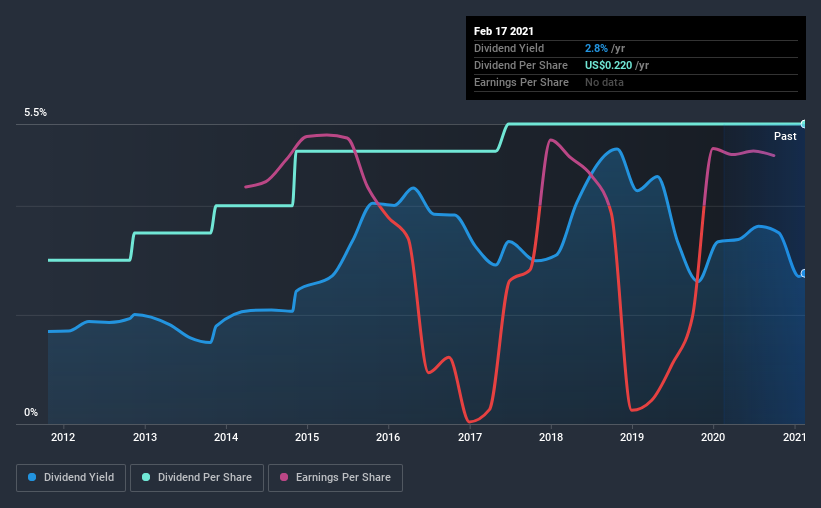821x508 pixels.
Task: Click the teal endpoint marker on the Dividend Per Share line
Action: click(x=803, y=124)
